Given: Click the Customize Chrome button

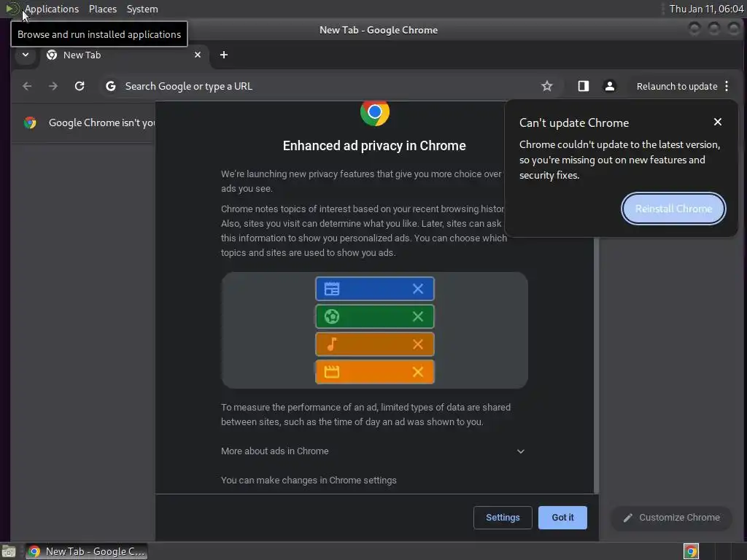Looking at the screenshot, I should pos(672,518).
